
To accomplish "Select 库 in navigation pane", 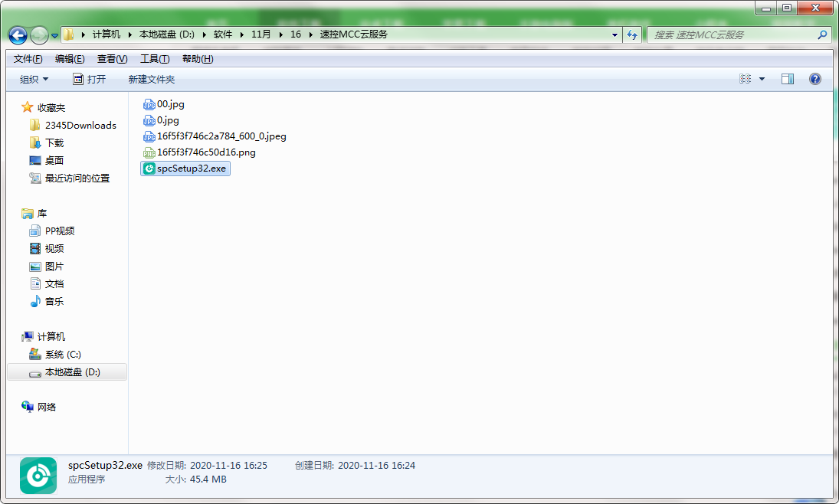I will pyautogui.click(x=41, y=214).
